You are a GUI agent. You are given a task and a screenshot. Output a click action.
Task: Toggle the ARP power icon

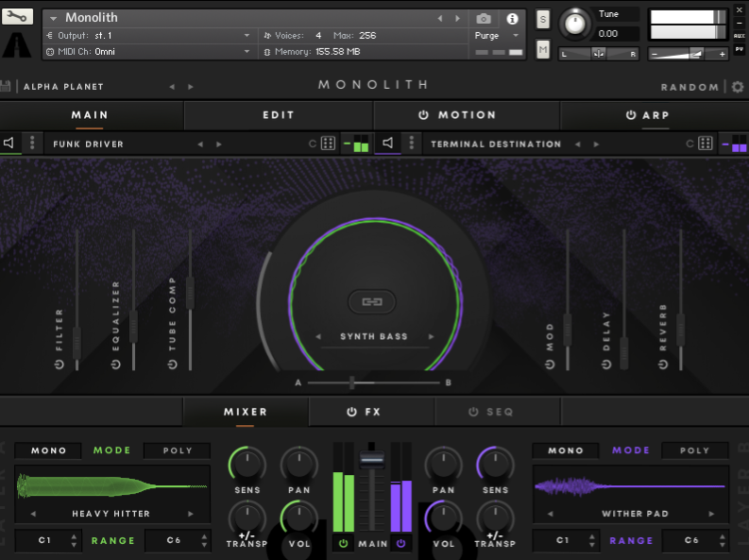(631, 115)
